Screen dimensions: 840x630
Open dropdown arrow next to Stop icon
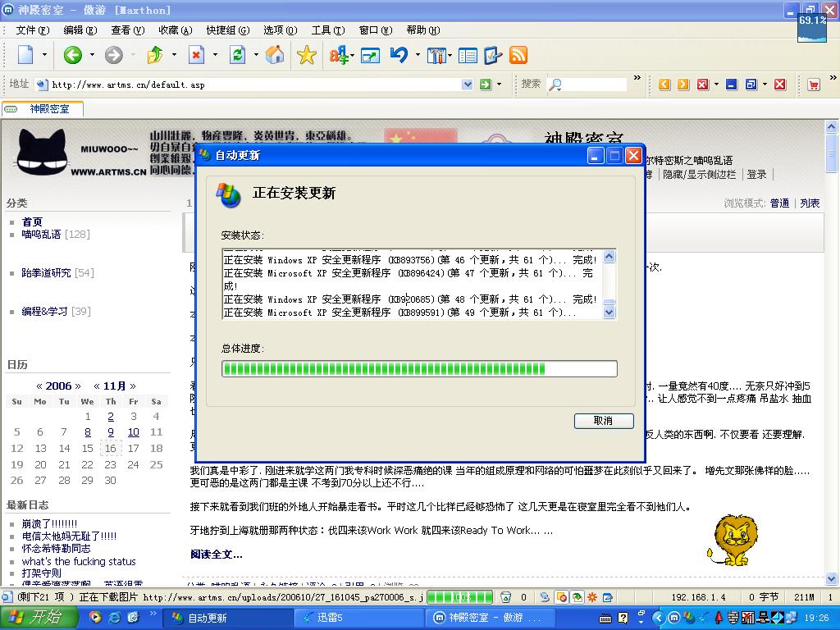216,55
